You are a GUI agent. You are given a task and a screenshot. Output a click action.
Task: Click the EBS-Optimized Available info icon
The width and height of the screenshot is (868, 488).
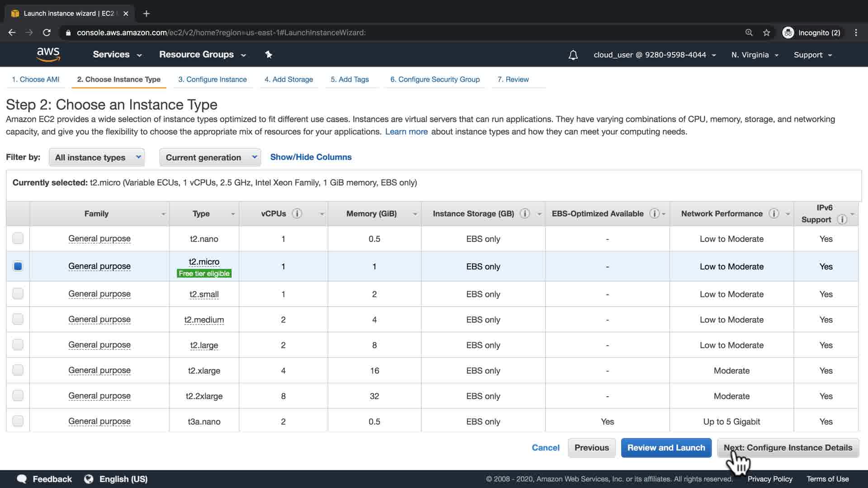click(654, 214)
